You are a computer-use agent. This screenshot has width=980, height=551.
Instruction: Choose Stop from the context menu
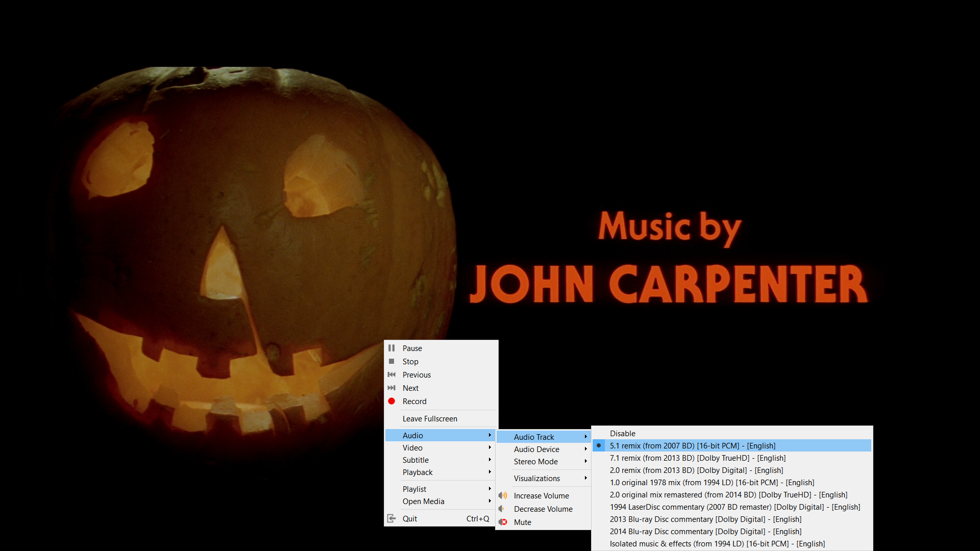click(441, 361)
